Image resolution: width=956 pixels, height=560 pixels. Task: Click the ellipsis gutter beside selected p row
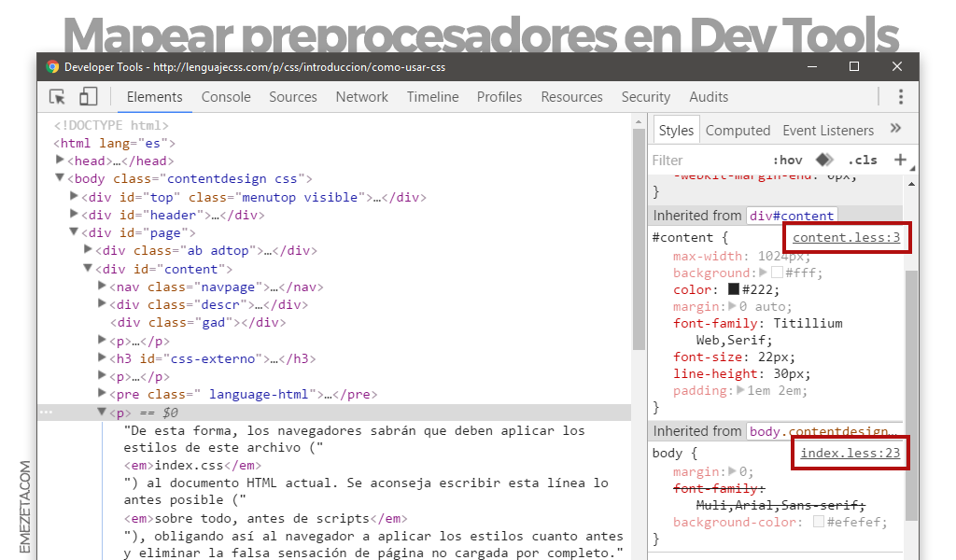tap(46, 413)
